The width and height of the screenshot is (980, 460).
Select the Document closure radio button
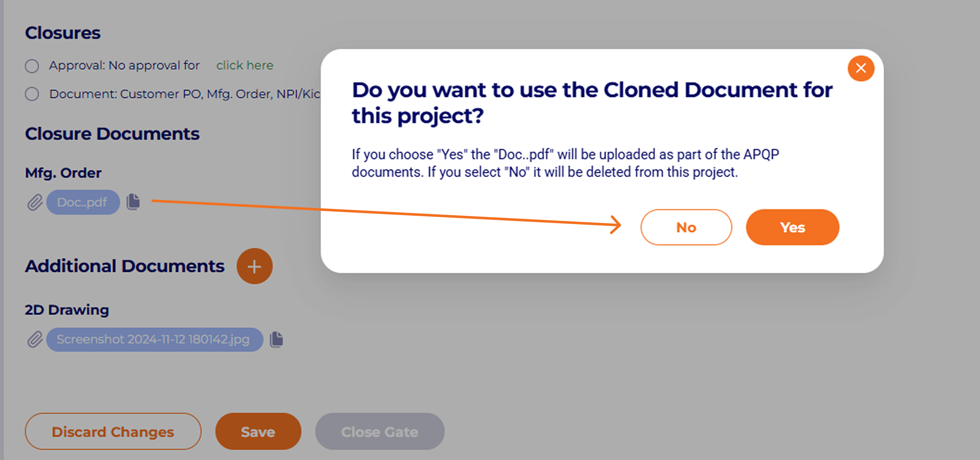point(32,94)
